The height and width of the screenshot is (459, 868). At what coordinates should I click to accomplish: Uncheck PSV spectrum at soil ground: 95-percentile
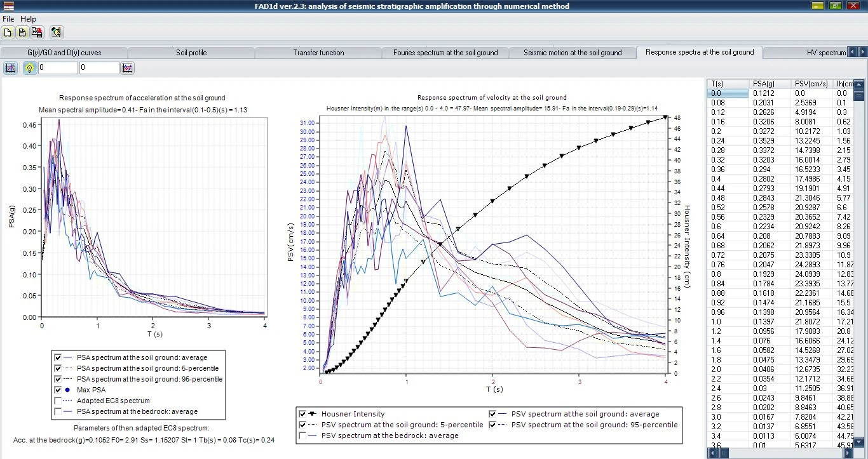[493, 425]
